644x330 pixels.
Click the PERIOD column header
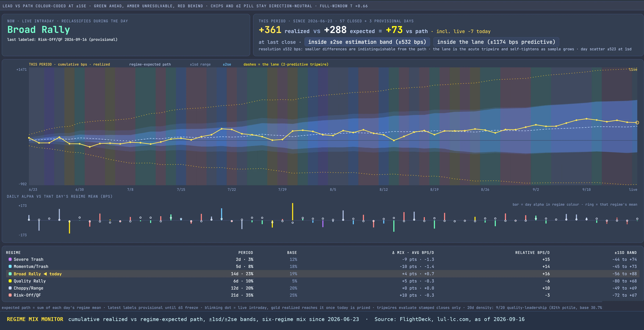click(x=245, y=253)
